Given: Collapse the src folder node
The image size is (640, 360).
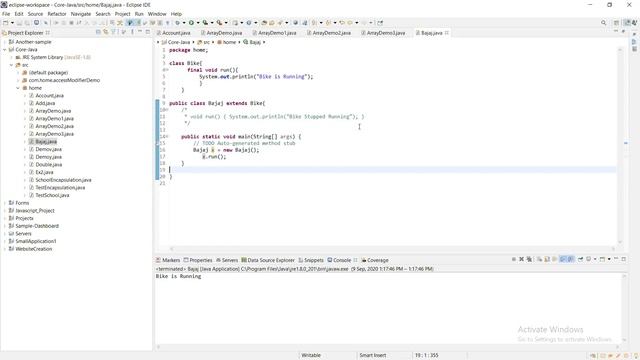Looking at the screenshot, I should click(11, 65).
